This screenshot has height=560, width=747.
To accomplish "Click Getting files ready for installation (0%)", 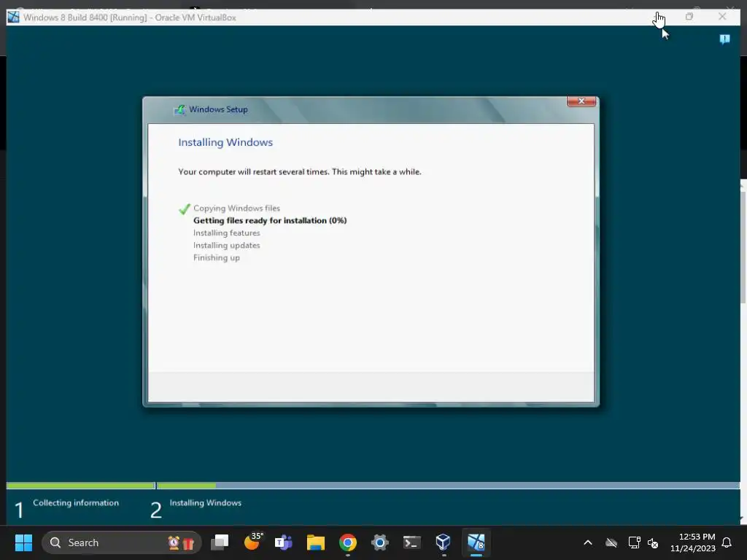I will click(270, 220).
